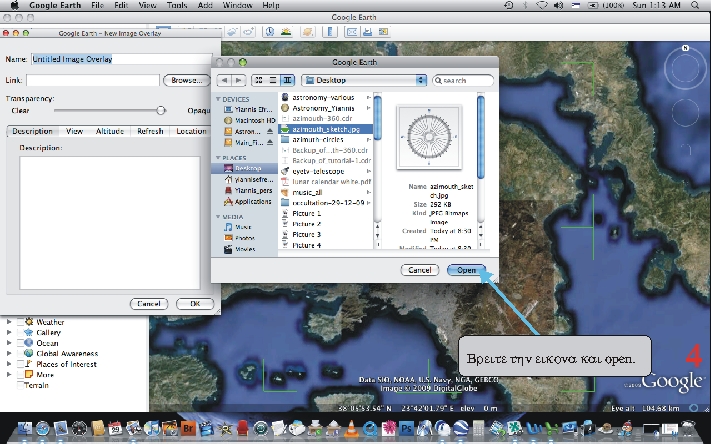
Task: Enable the Ocean layer checkbox
Action: (x=20, y=343)
